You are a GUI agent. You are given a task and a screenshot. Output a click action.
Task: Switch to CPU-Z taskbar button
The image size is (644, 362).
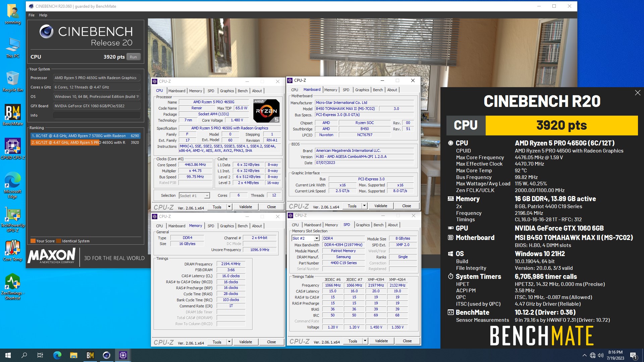pyautogui.click(x=123, y=355)
